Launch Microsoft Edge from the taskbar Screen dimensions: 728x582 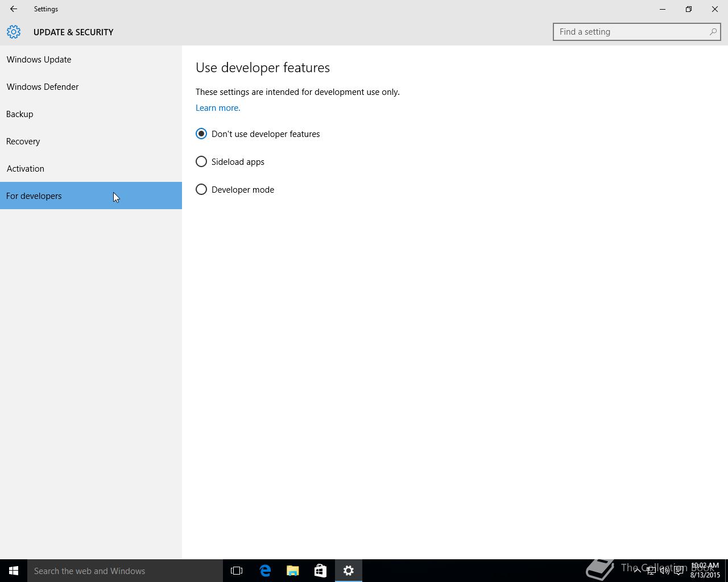point(265,571)
